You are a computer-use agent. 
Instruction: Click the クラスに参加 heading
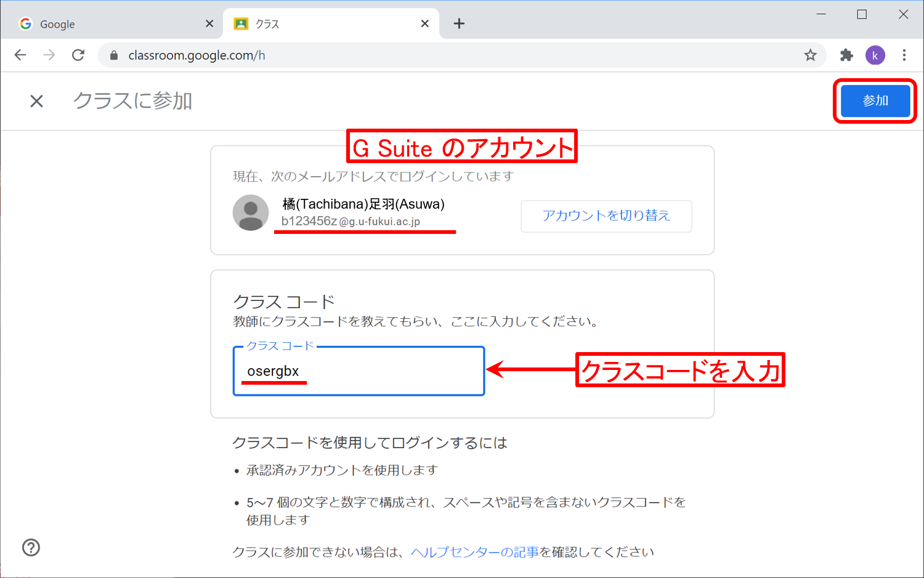(132, 101)
